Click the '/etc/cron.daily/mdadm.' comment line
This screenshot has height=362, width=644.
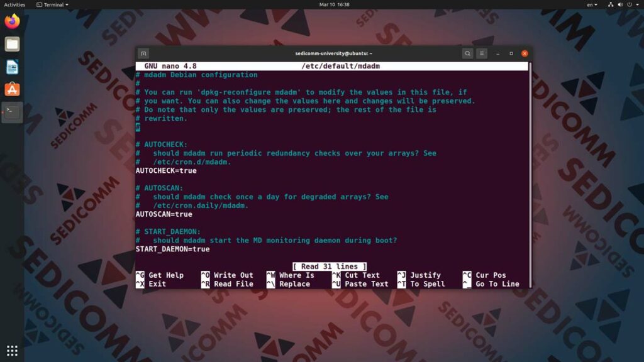click(192, 206)
